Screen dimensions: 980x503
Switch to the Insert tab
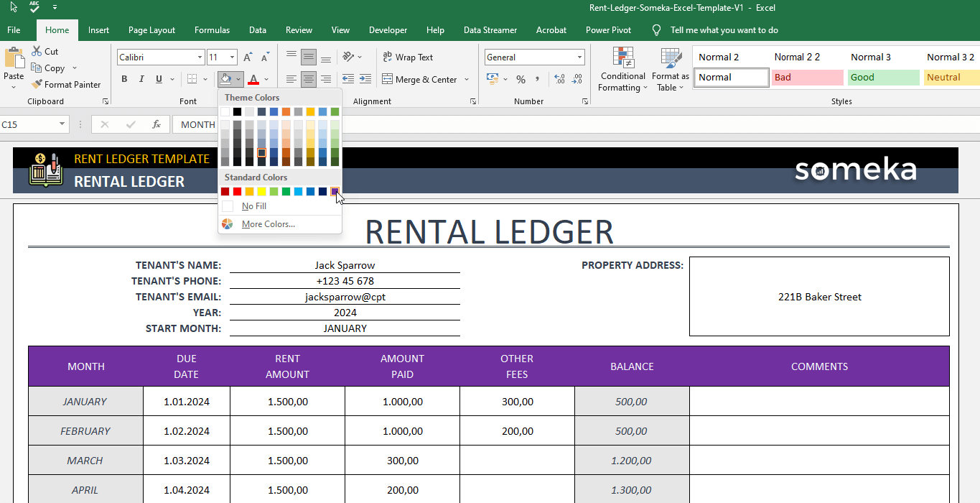pos(98,30)
